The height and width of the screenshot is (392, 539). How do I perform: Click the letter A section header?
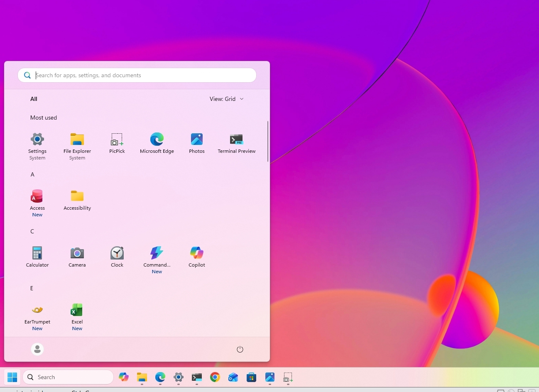32,174
